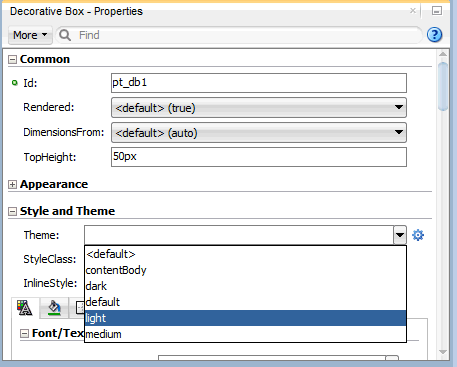Select the medium theme option
Viewport: 457px width, 367px height.
click(246, 334)
